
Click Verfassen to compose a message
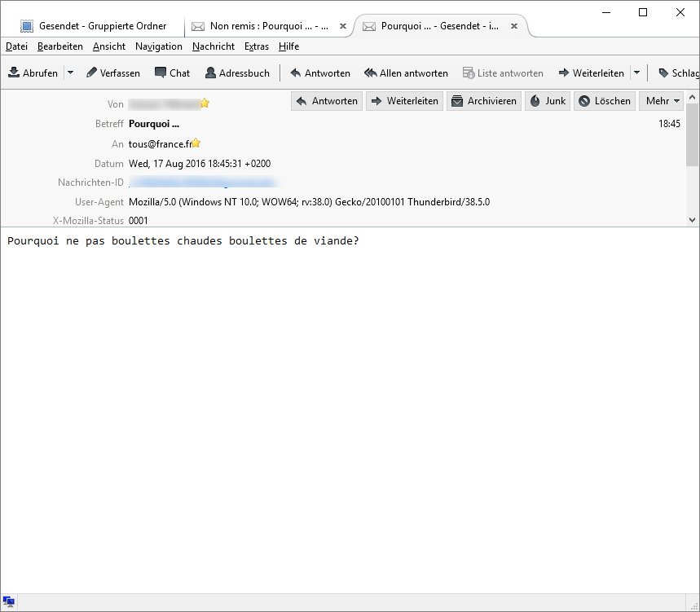[113, 73]
